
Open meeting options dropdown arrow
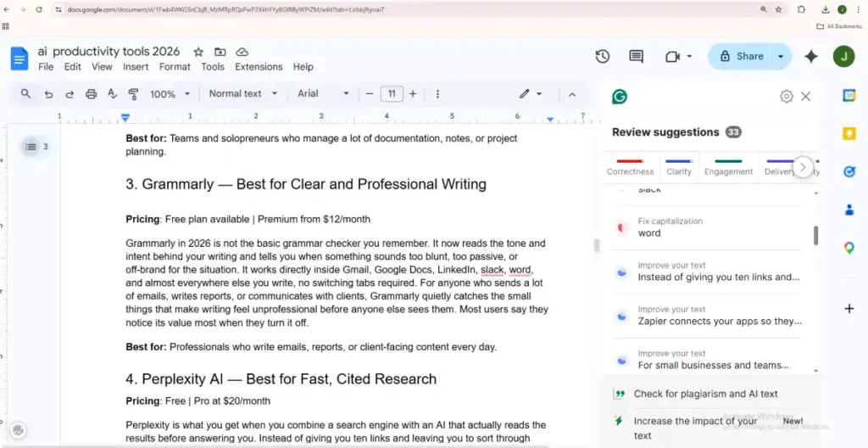click(689, 56)
